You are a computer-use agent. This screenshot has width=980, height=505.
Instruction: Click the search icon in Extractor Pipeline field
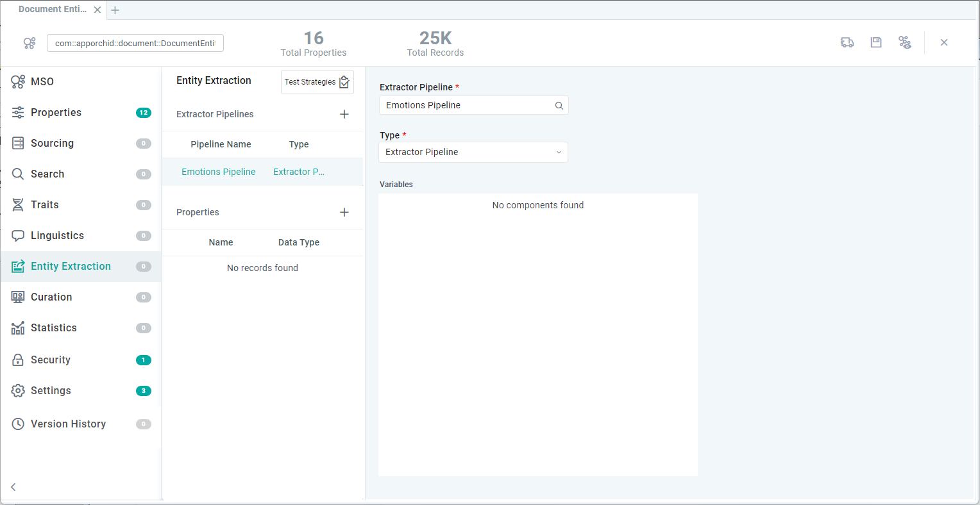[559, 106]
